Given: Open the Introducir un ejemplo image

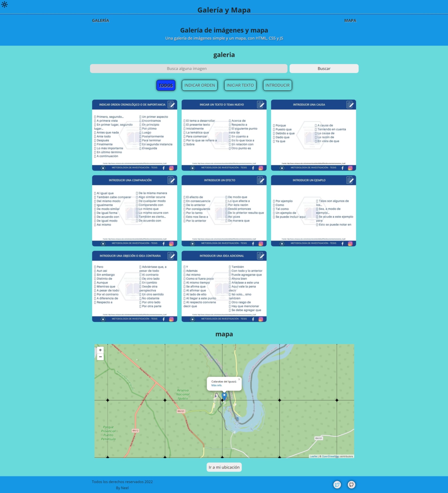Looking at the screenshot, I should coord(313,211).
